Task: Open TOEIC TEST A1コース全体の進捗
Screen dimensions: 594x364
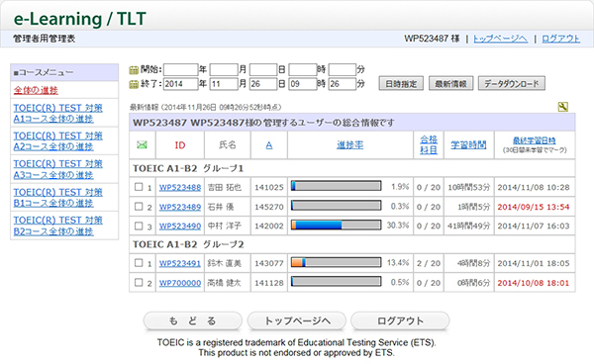Action: point(58,113)
